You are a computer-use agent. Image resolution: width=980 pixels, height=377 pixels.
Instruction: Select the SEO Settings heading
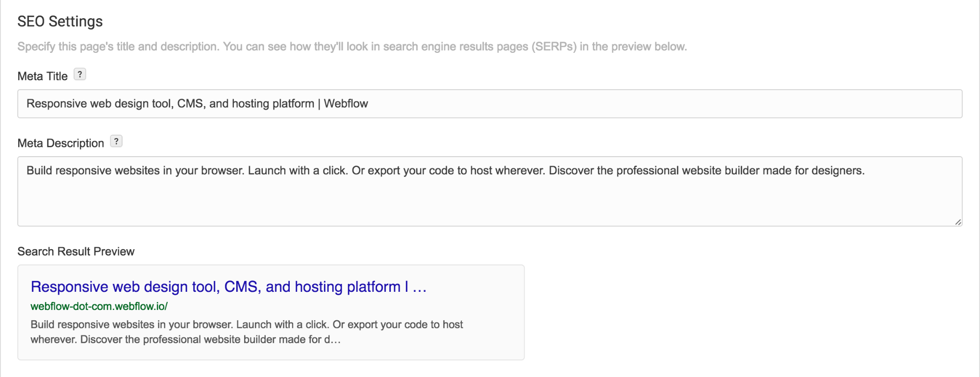click(x=60, y=22)
